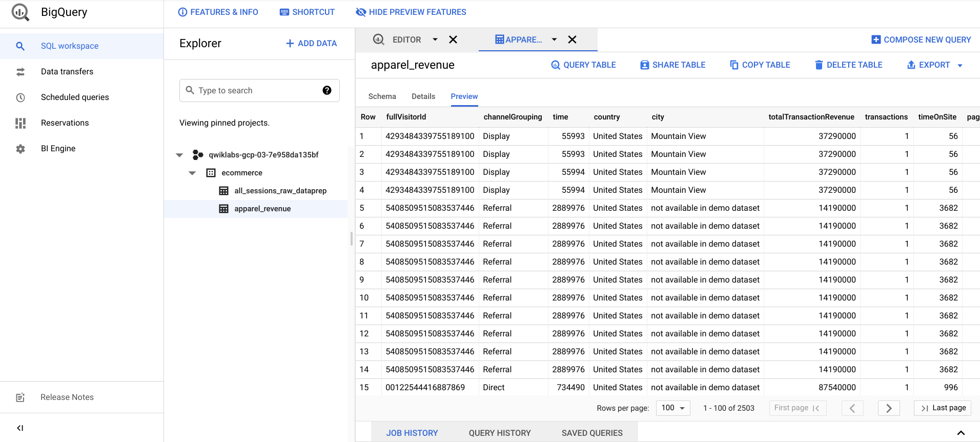This screenshot has width=980, height=442.
Task: Click ADD DATA button
Action: (311, 44)
